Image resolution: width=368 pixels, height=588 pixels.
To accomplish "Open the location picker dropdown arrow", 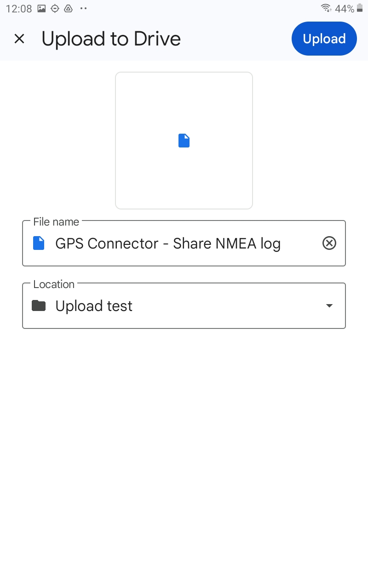I will (329, 305).
